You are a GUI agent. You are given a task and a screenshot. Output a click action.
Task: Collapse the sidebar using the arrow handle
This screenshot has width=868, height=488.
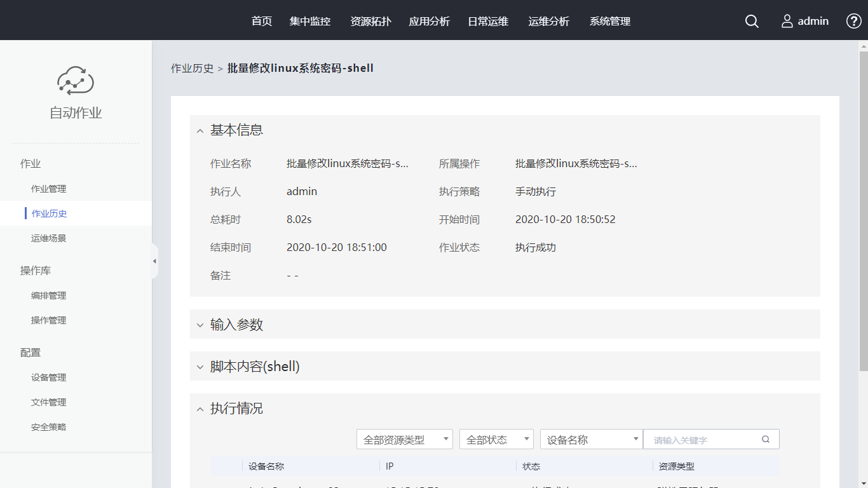click(x=154, y=261)
